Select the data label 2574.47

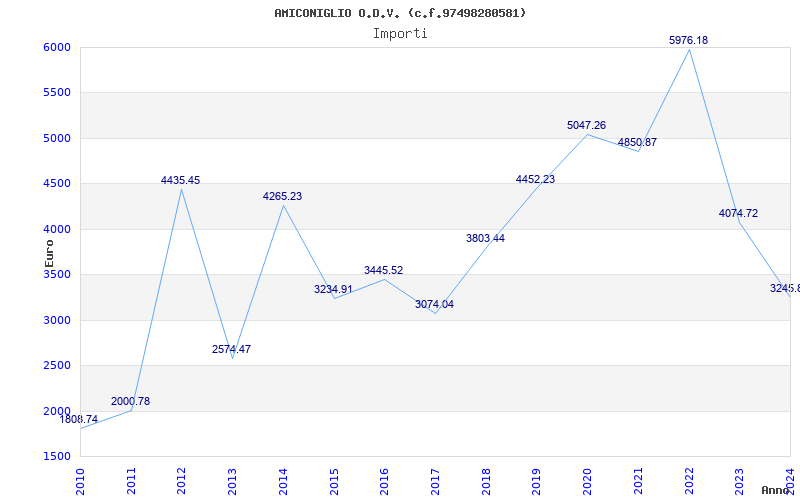click(x=232, y=349)
